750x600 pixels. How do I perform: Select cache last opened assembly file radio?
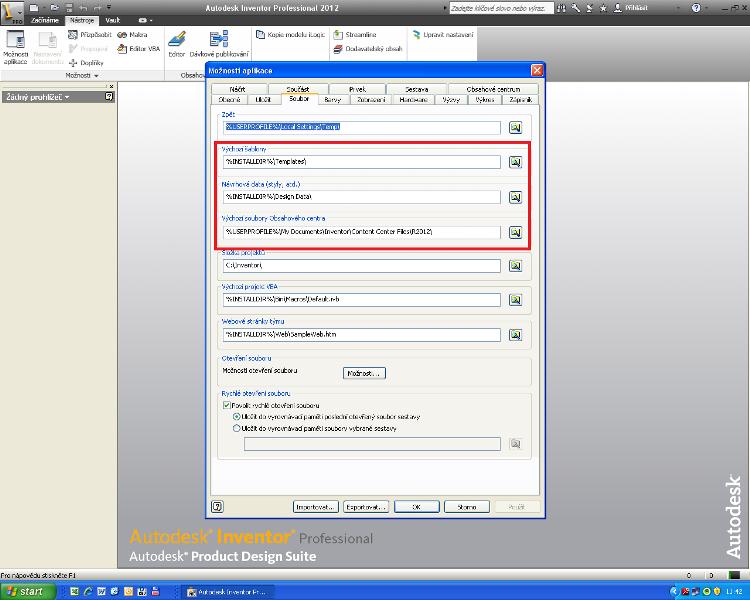[x=236, y=417]
